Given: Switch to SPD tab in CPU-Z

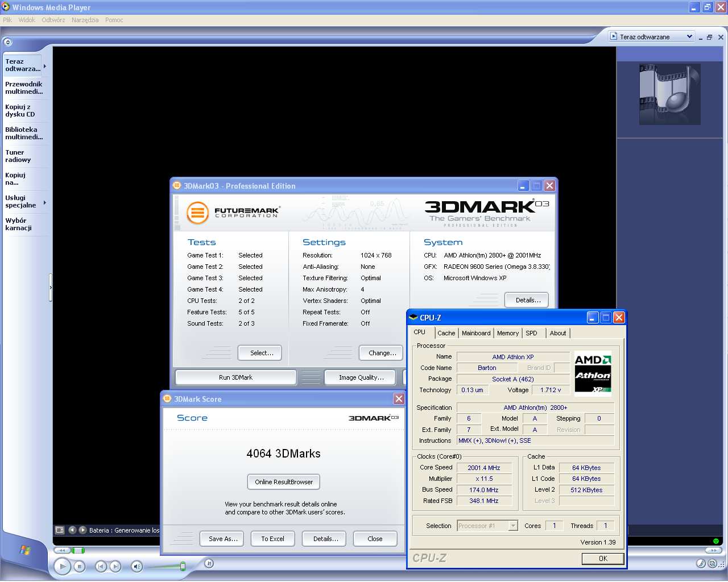Looking at the screenshot, I should tap(534, 333).
